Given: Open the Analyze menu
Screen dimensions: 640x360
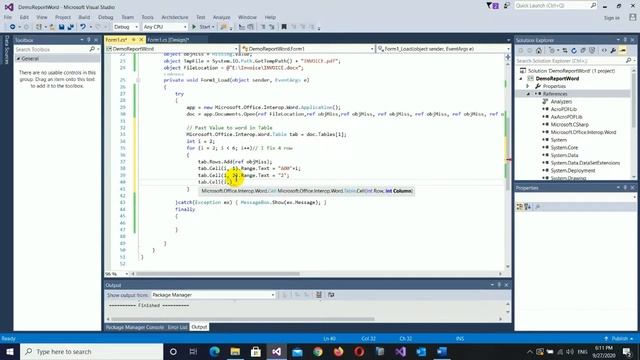Looking at the screenshot, I should click(x=222, y=17).
